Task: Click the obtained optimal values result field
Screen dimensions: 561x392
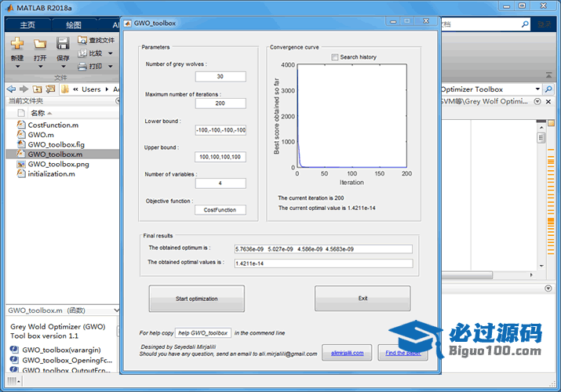Action: point(323,263)
